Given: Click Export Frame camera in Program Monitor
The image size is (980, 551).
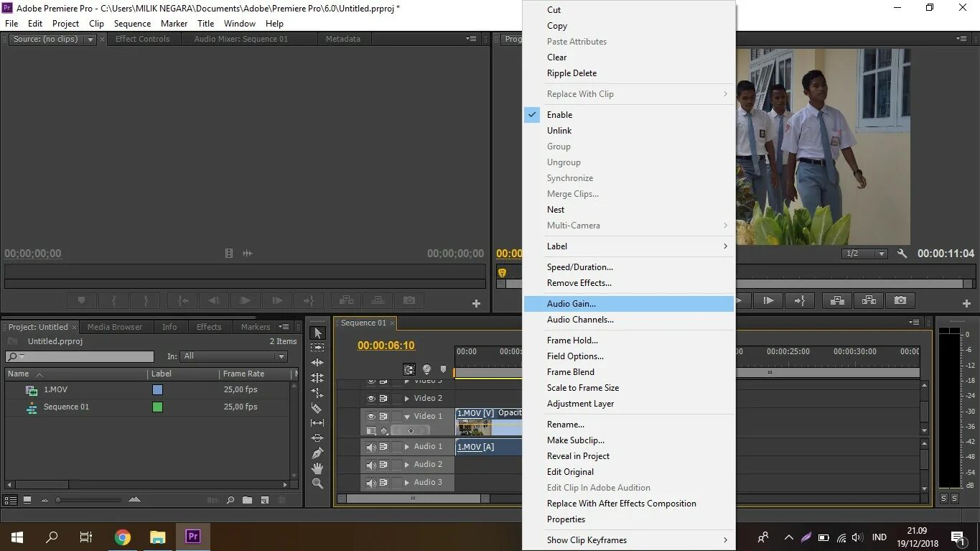Looking at the screenshot, I should 900,300.
